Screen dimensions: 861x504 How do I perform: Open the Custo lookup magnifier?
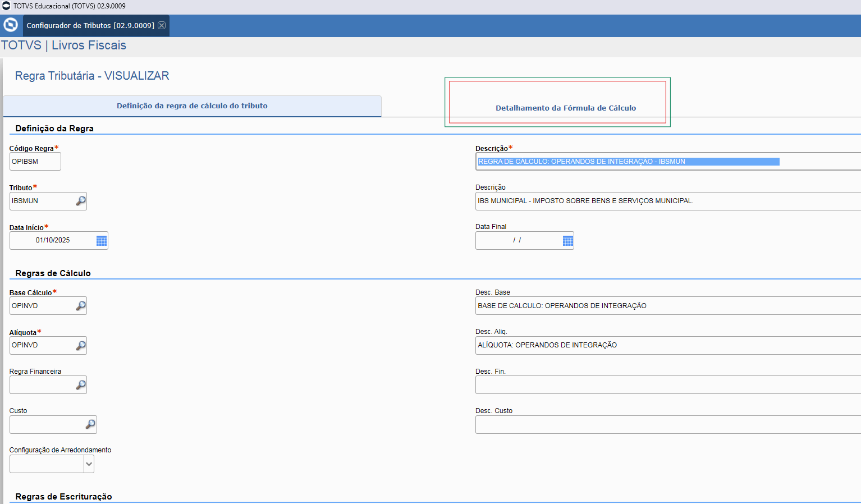(90, 424)
